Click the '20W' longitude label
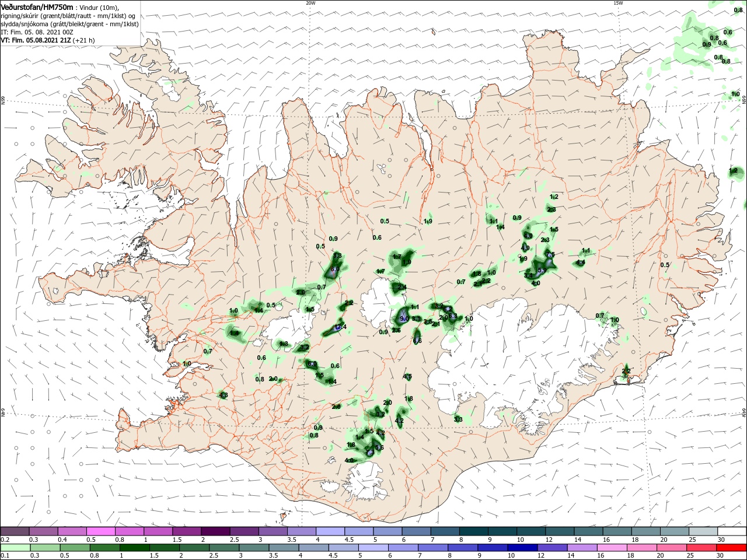This screenshot has width=747, height=560. 310,3
